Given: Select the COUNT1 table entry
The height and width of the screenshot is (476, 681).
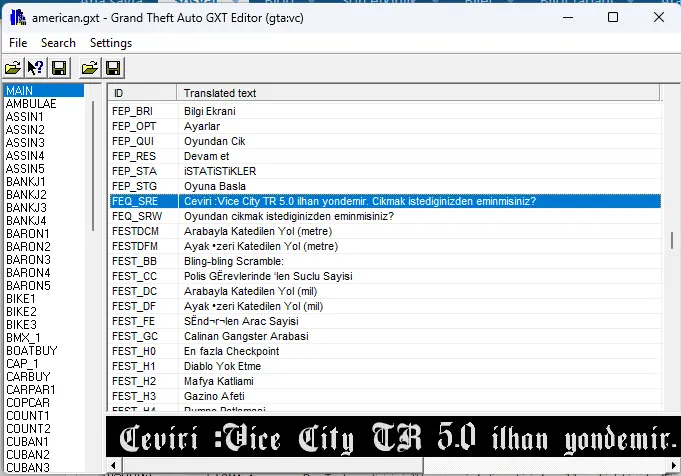Looking at the screenshot, I should tap(28, 416).
